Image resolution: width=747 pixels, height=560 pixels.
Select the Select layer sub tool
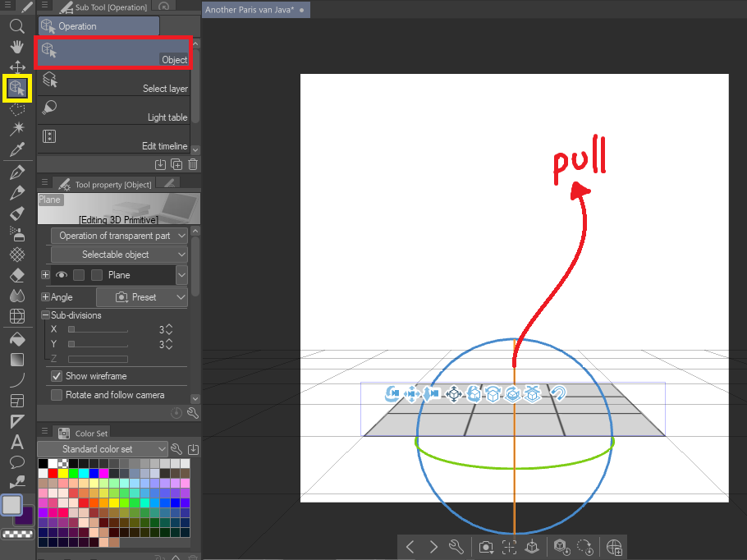point(113,81)
